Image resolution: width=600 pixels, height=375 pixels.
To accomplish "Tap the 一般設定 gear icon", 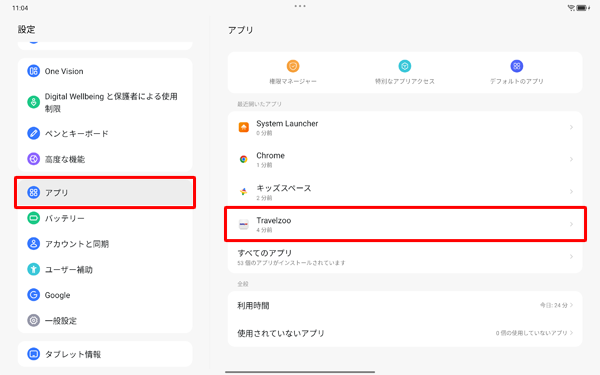I will 33,320.
